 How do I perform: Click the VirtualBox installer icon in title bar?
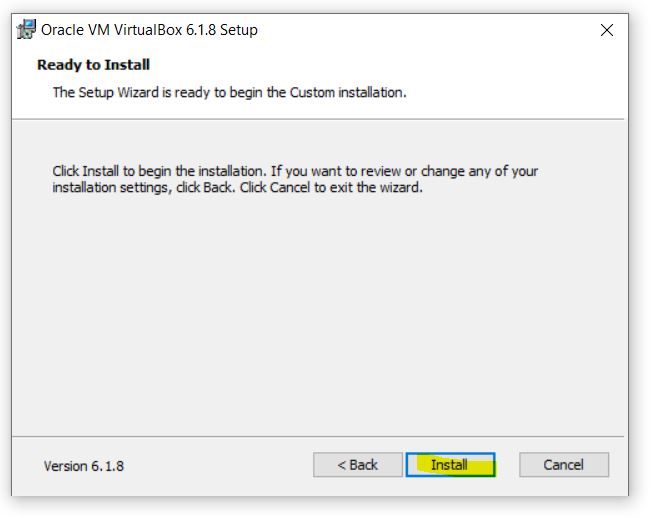27,29
